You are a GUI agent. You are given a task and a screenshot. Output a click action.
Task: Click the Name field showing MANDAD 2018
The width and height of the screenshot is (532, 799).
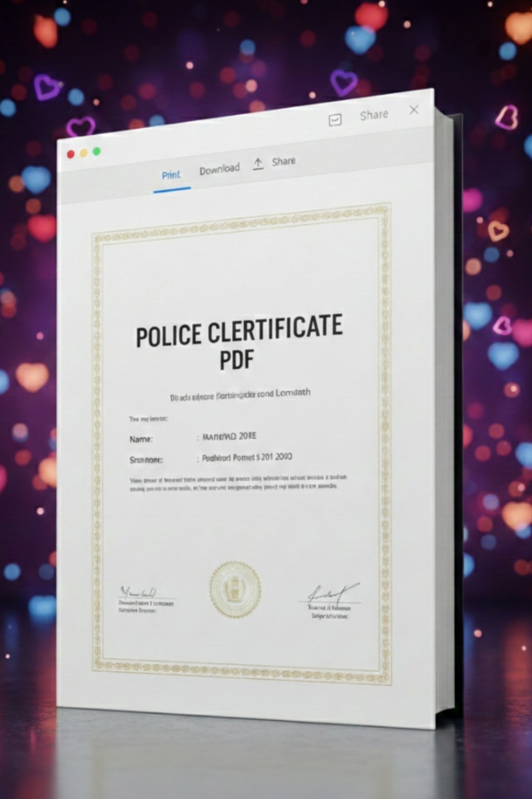pos(229,436)
